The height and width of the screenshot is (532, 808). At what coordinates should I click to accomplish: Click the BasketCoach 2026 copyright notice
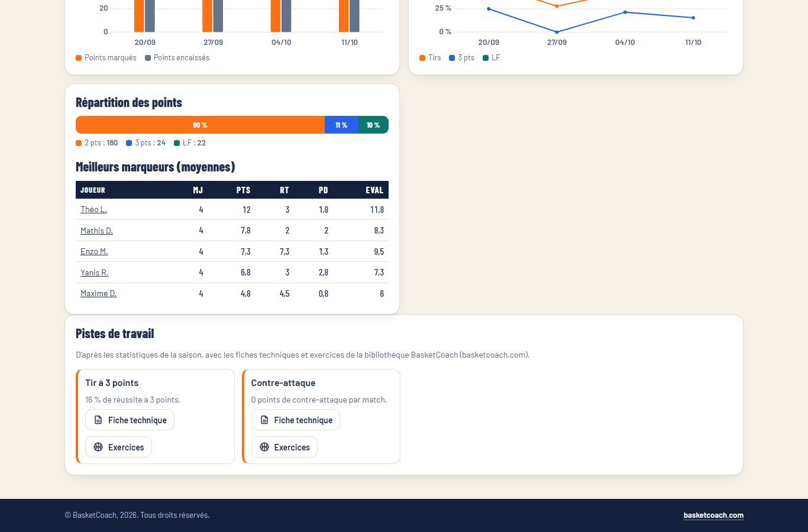(x=137, y=515)
